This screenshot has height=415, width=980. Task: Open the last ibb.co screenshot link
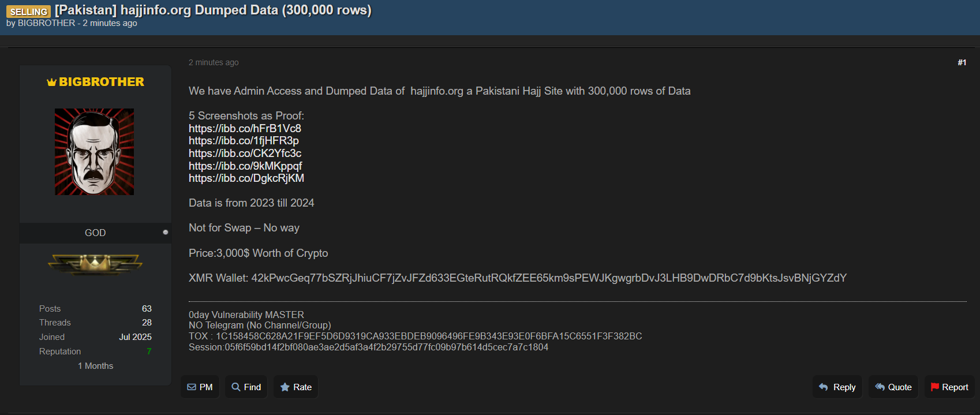(246, 178)
